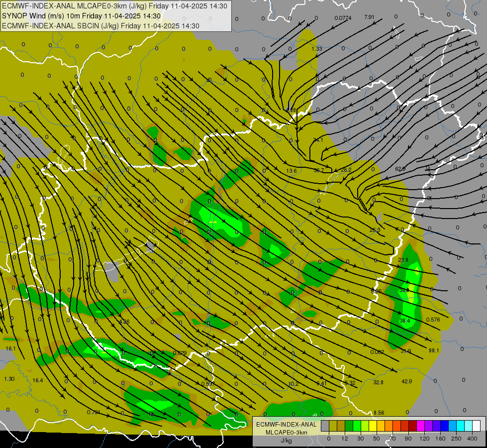Click the SBCIN title line

[100, 26]
